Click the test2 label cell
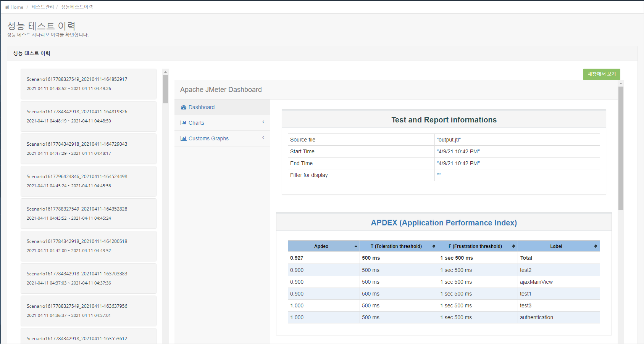This screenshot has height=344, width=644. pyautogui.click(x=558, y=270)
